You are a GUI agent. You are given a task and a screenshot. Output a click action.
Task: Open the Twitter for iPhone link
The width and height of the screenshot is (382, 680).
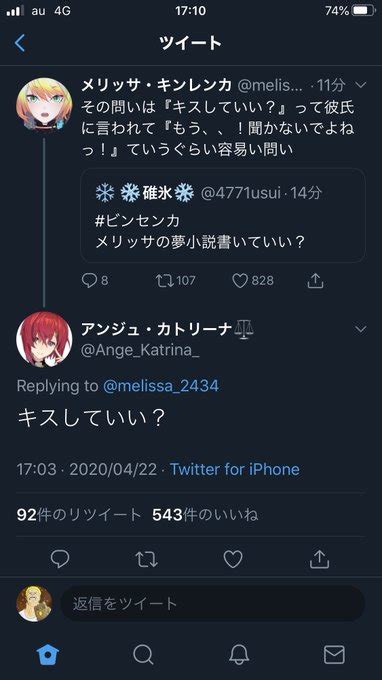pos(235,469)
